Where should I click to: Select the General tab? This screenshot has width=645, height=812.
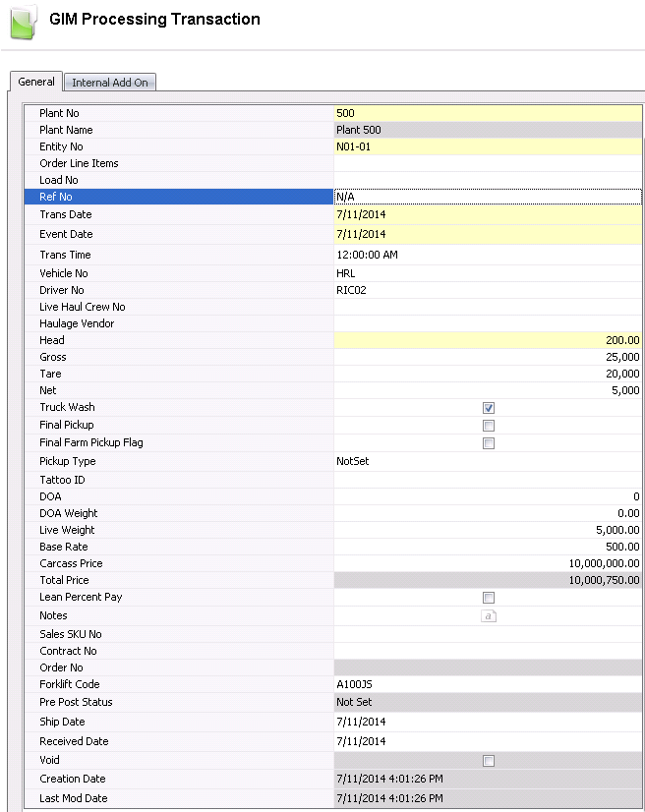[x=36, y=83]
